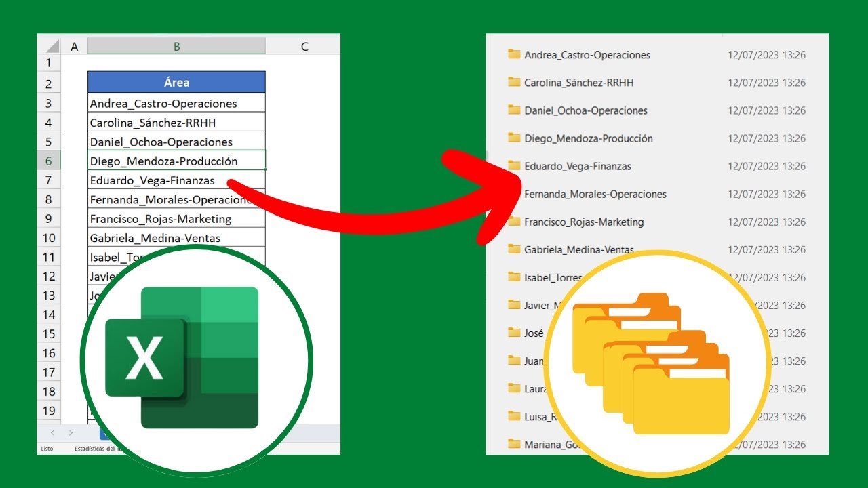Select column A header

tap(75, 46)
